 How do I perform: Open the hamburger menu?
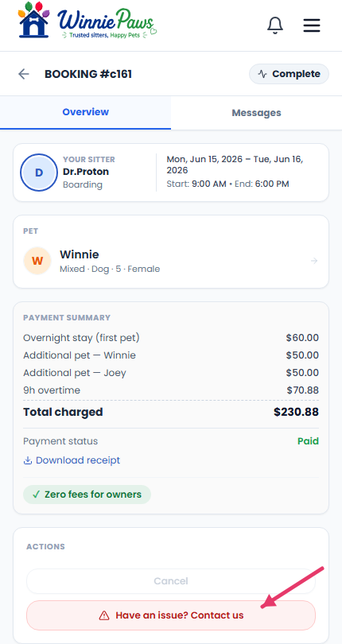coord(312,25)
